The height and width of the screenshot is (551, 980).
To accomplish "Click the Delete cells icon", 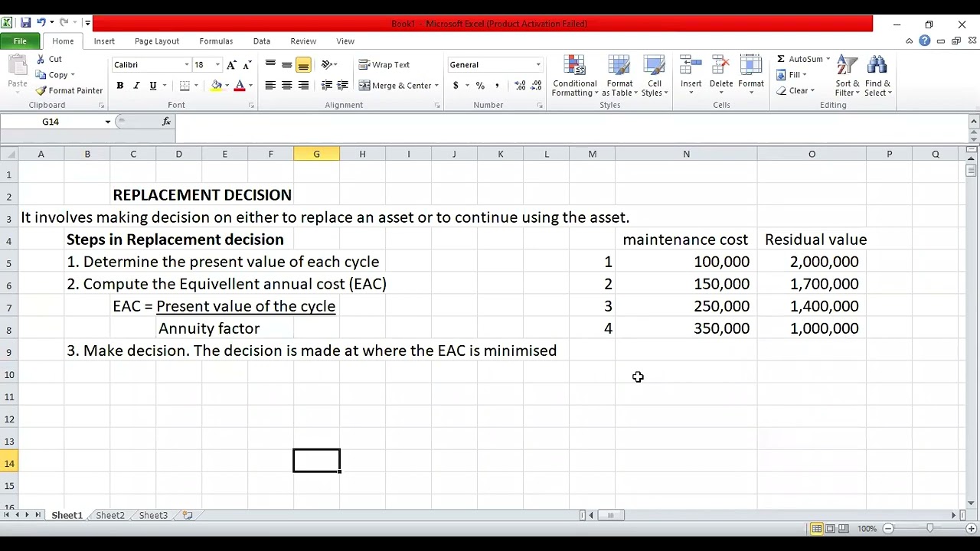I will coord(721,66).
